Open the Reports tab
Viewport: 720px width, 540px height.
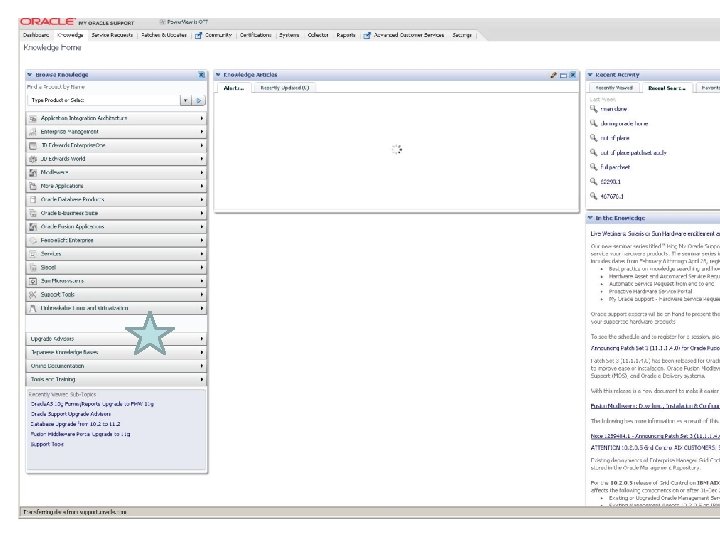[346, 35]
